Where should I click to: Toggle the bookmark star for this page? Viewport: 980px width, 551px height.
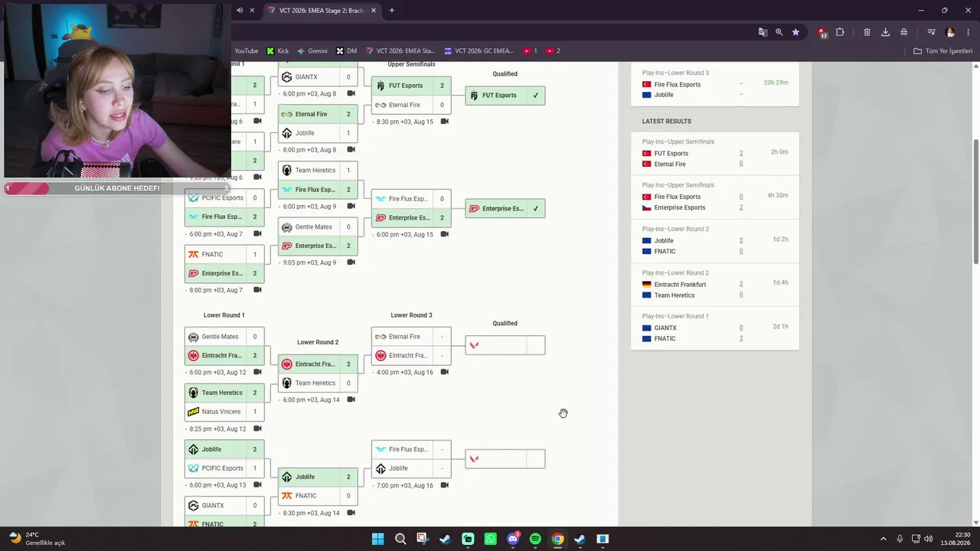pyautogui.click(x=795, y=32)
